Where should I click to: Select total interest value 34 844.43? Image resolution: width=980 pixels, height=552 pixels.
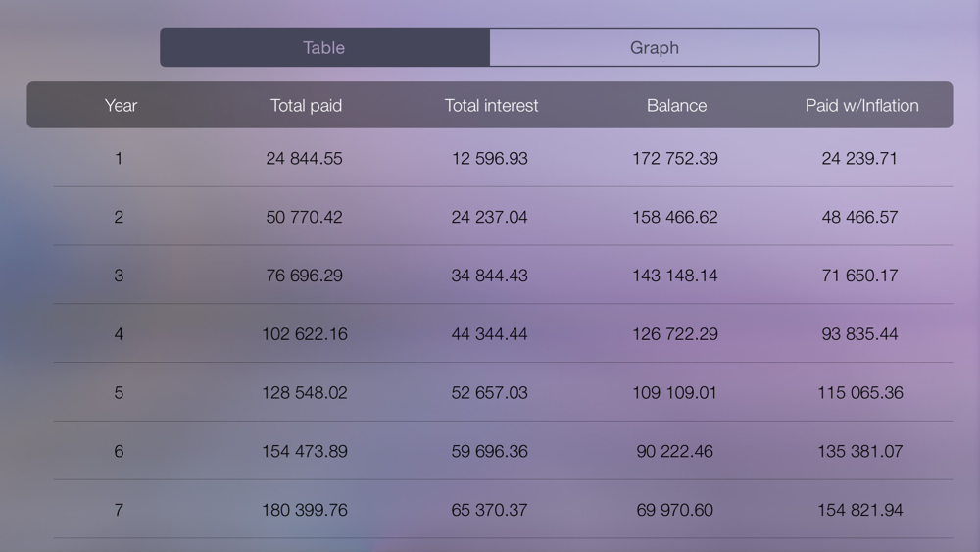coord(489,276)
